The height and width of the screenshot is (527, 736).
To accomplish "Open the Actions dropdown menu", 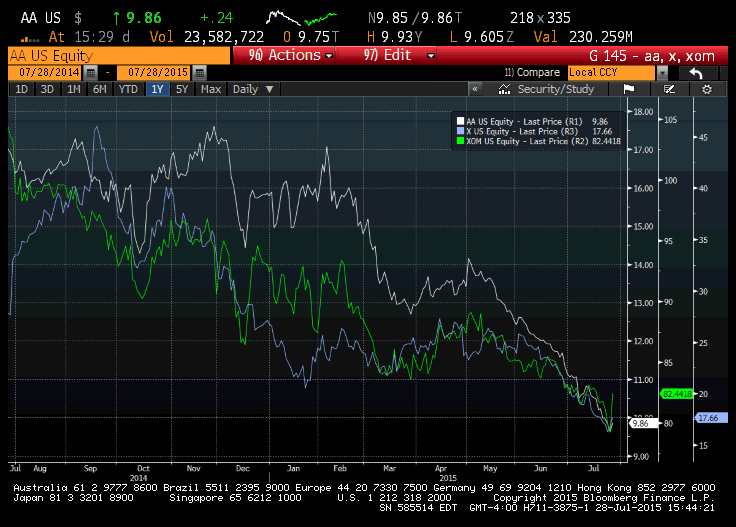I will point(291,54).
